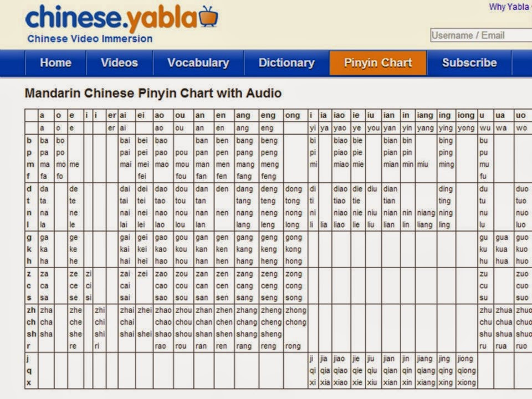
Task: Select the 'qiang' pinyin cell
Action: [425, 370]
